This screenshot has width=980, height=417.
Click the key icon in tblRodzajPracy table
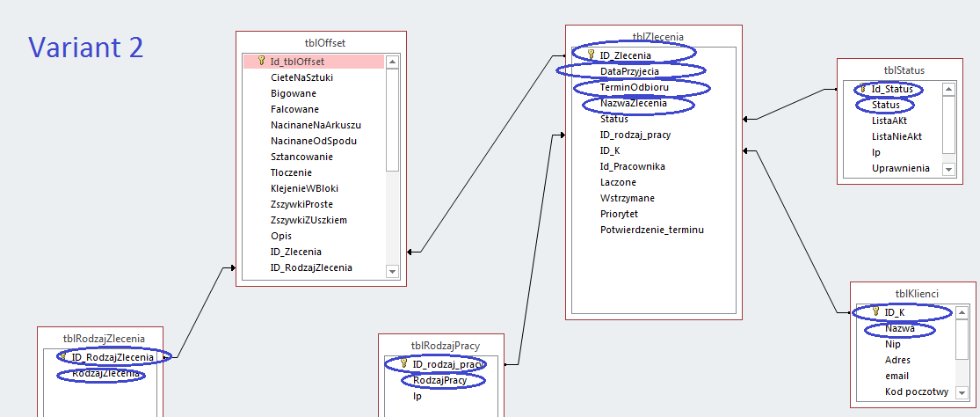[x=403, y=363]
